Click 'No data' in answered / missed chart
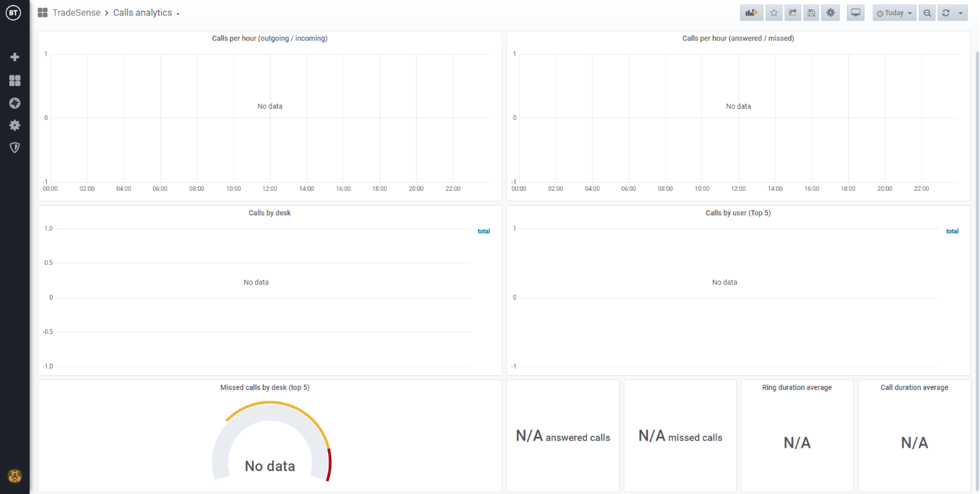Viewport: 980px width, 494px height. click(x=739, y=106)
